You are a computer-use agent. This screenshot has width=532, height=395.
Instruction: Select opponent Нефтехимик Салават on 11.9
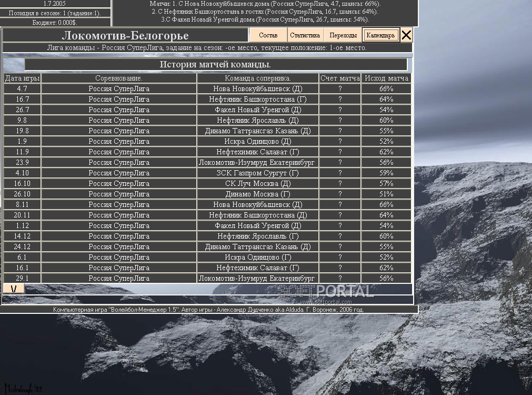(x=258, y=152)
